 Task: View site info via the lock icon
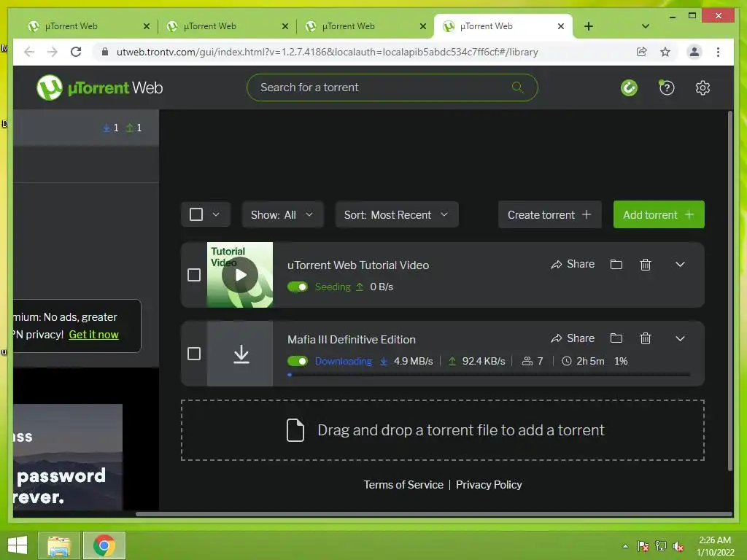[105, 52]
